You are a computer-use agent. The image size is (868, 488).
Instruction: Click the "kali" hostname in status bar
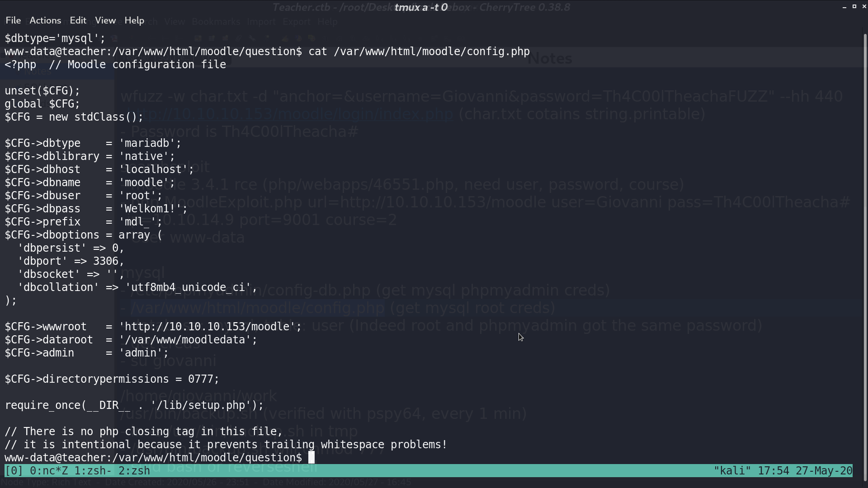(732, 471)
